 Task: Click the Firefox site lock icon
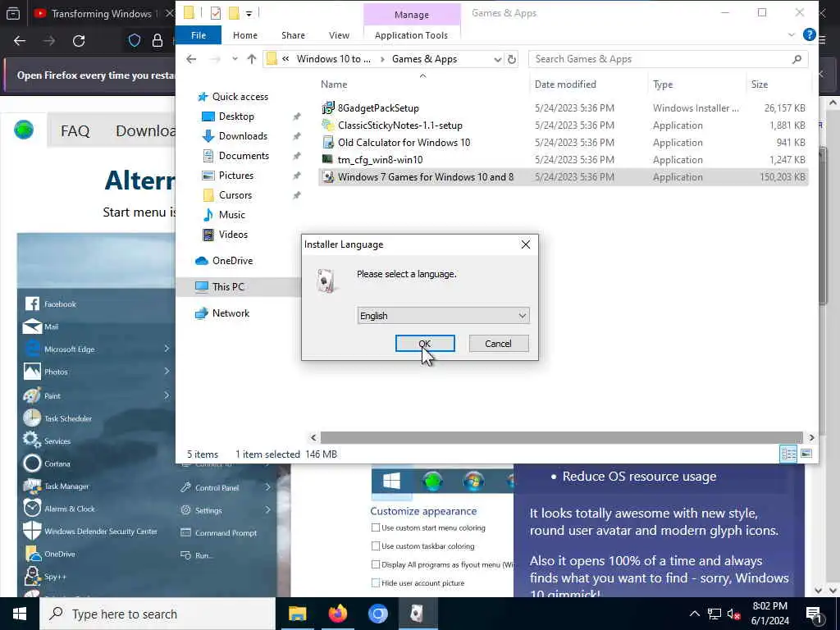[157, 41]
